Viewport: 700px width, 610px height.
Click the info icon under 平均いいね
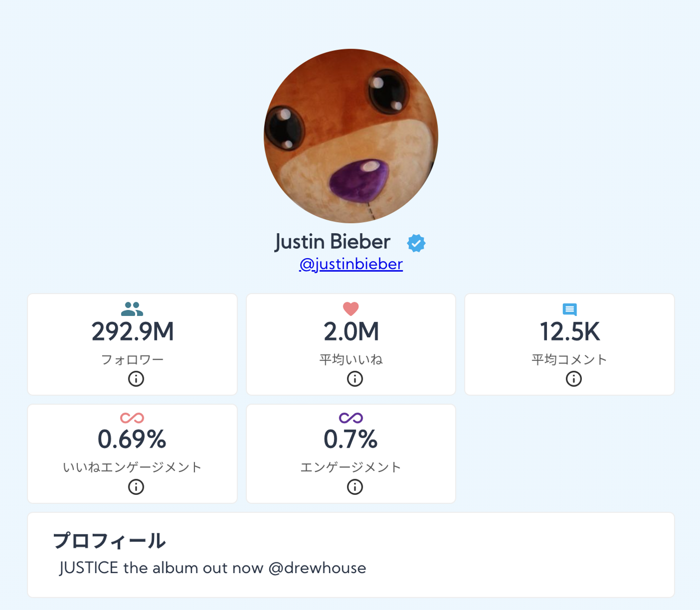355,379
